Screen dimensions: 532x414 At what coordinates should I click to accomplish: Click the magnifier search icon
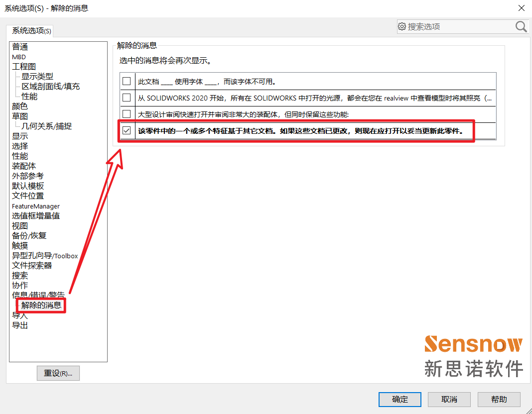[x=521, y=27]
